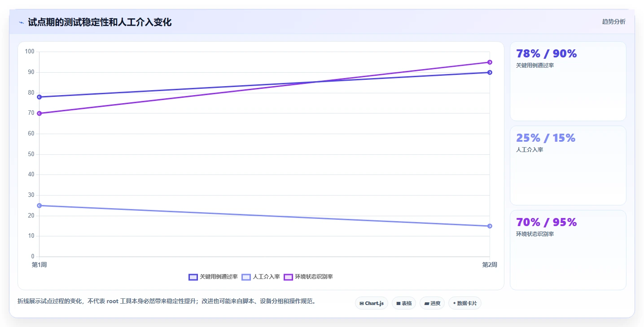Click the 70% / 95% stat card value
Viewport: 644px width, 327px height.
coord(547,222)
